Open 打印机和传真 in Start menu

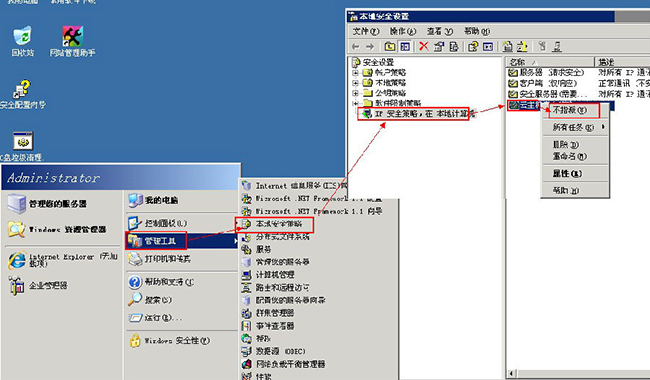159,259
